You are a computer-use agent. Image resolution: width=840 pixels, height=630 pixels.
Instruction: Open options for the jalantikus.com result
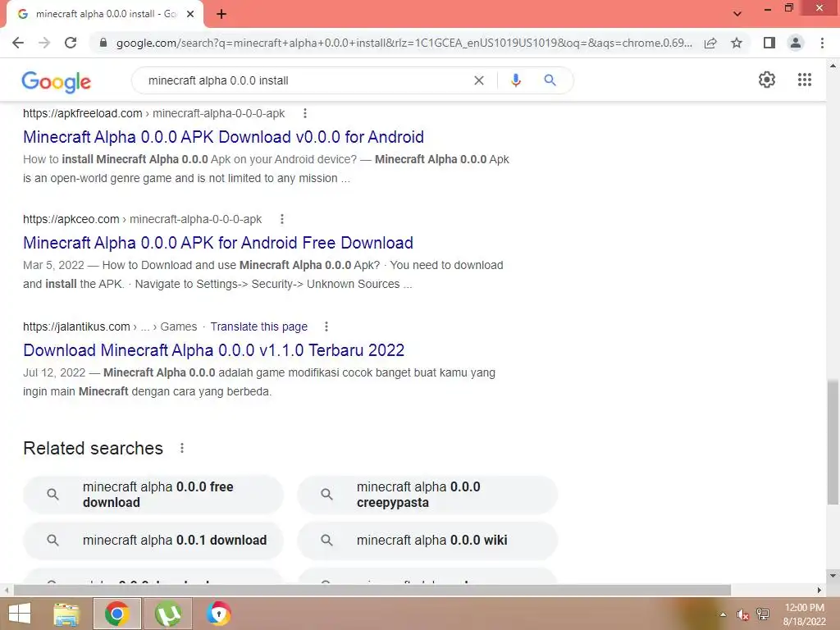point(326,326)
